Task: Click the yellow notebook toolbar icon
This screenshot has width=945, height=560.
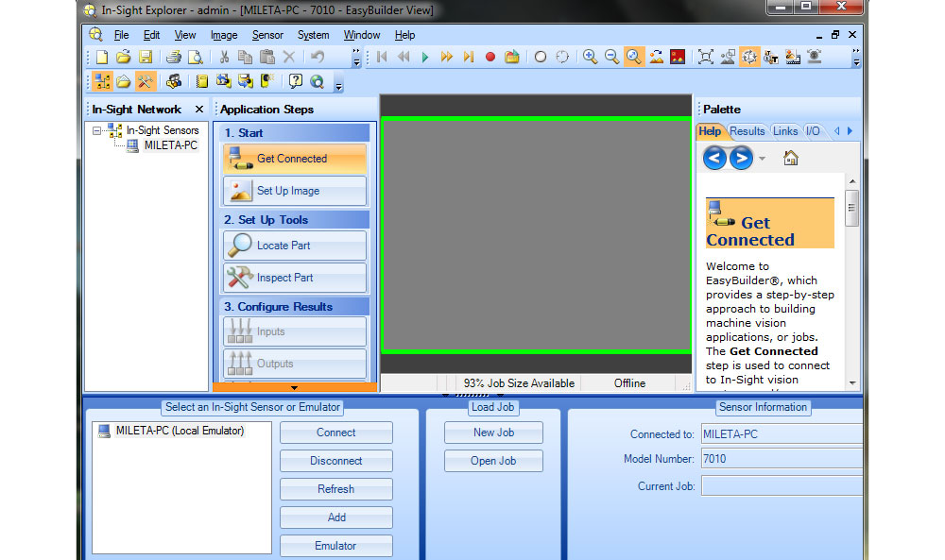Action: tap(202, 81)
